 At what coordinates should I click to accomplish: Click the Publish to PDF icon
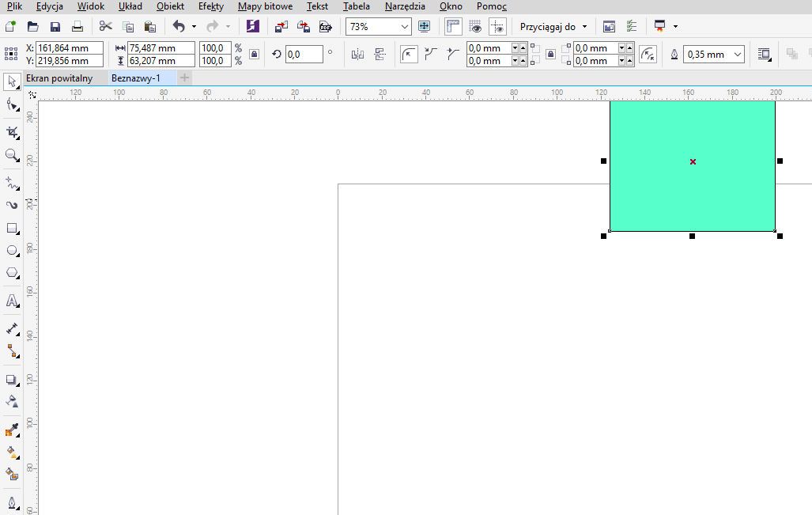324,27
